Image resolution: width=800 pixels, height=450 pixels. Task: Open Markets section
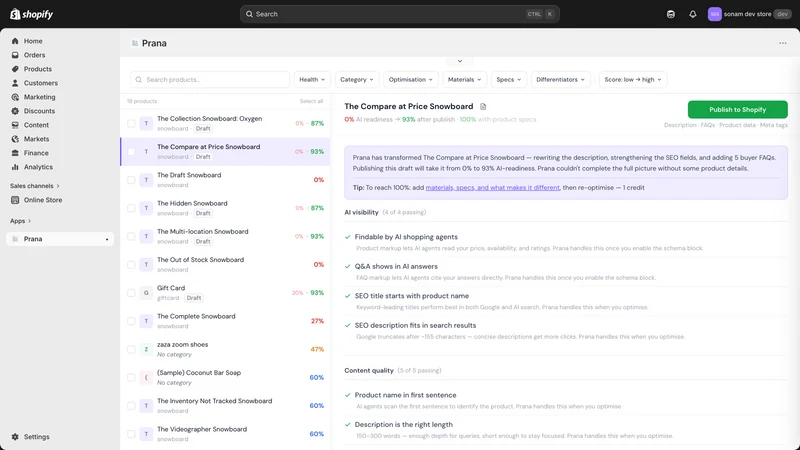click(x=36, y=139)
